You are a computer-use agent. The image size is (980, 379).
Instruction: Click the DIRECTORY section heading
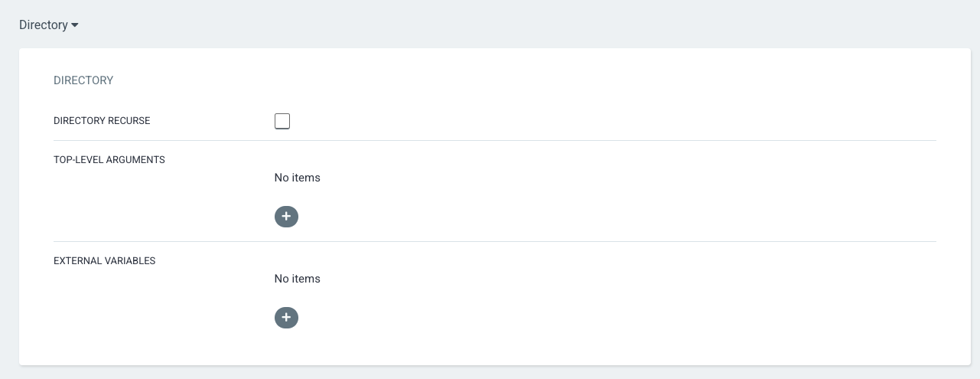pyautogui.click(x=83, y=80)
